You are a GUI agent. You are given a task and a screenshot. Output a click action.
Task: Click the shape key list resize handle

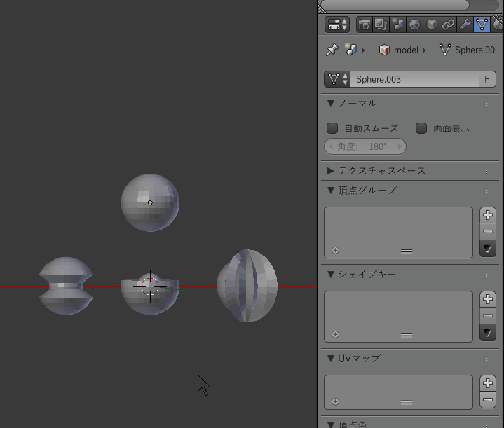click(407, 335)
